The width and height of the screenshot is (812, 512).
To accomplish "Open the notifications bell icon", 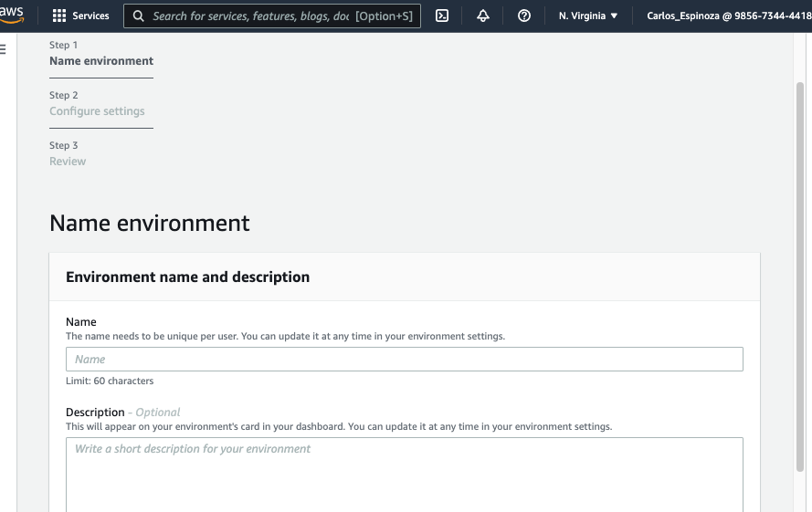I will pyautogui.click(x=482, y=16).
